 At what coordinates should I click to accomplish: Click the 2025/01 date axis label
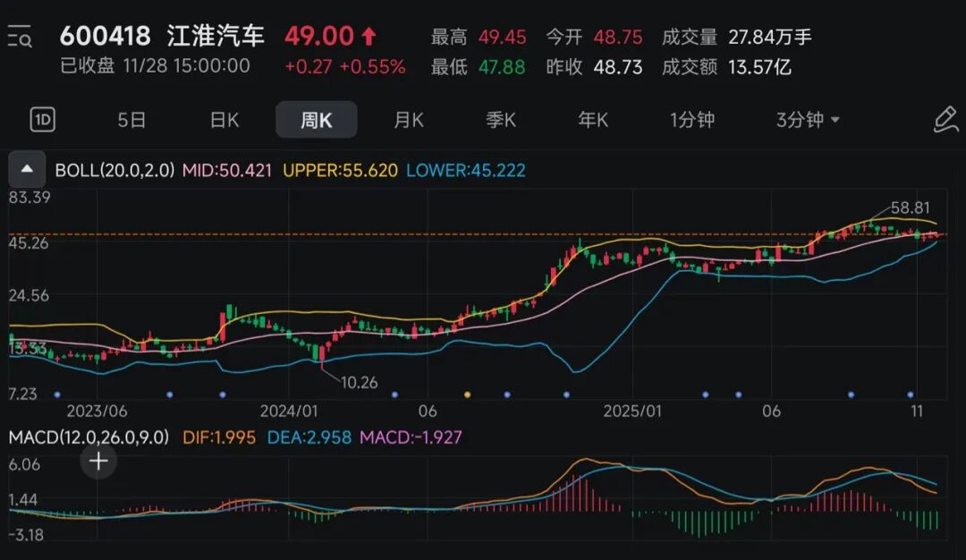point(632,411)
